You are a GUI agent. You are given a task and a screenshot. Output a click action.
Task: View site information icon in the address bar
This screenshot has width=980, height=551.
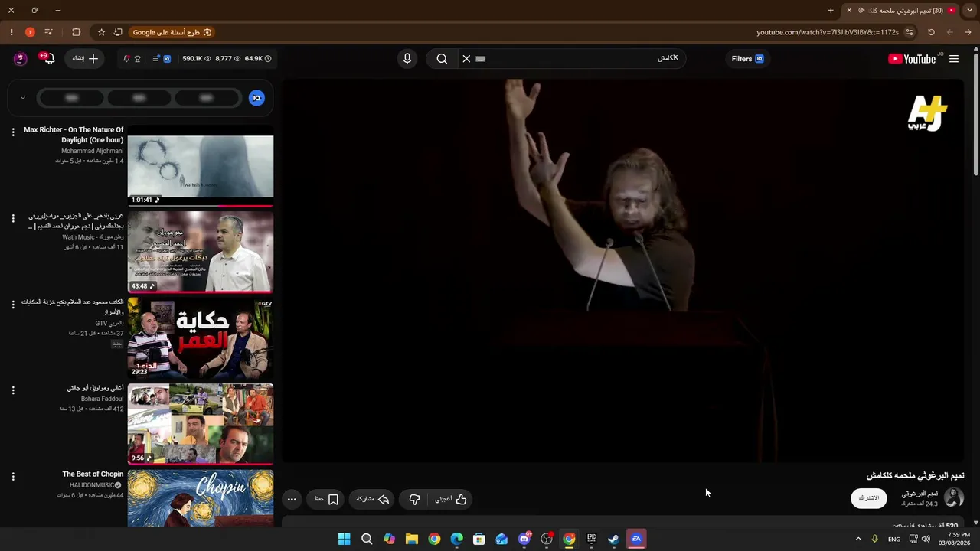coord(910,32)
